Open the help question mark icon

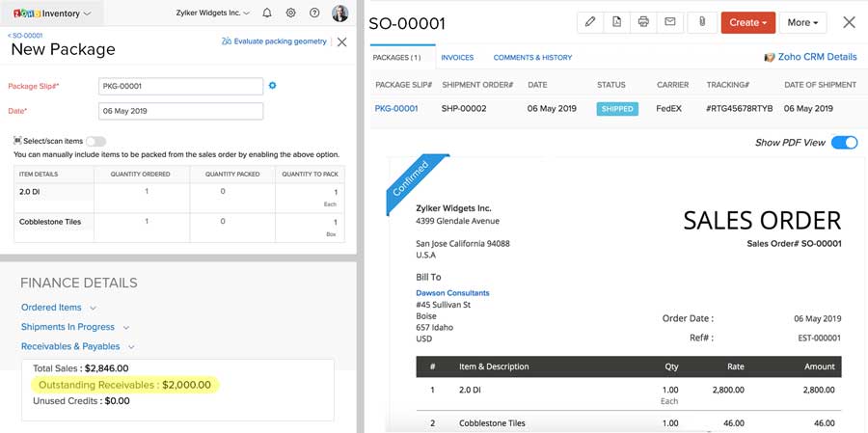coord(314,13)
